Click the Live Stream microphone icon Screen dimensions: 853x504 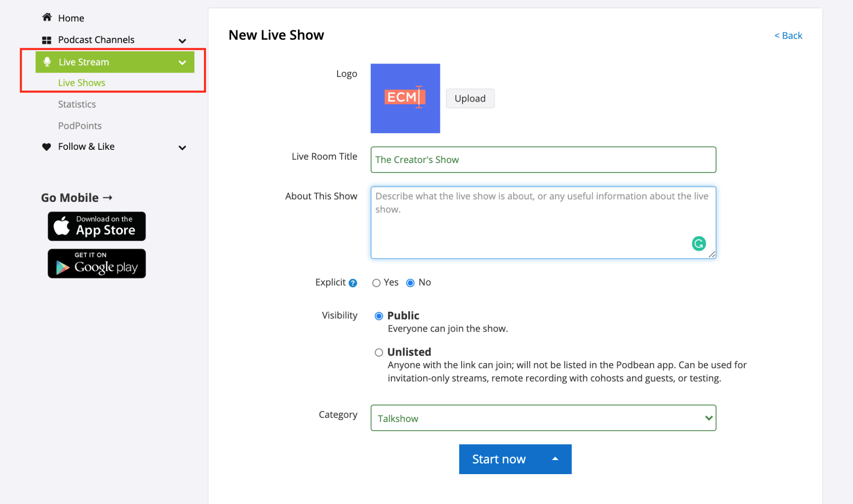[47, 61]
